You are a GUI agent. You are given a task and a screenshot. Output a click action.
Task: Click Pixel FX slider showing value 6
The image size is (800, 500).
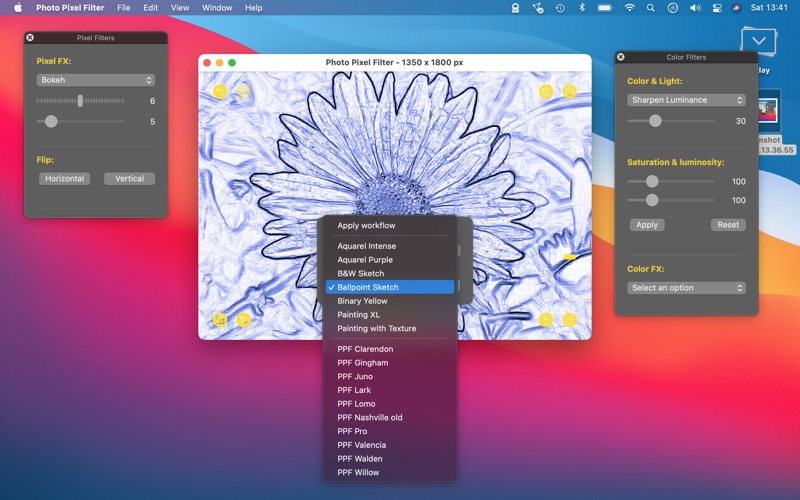[x=80, y=101]
